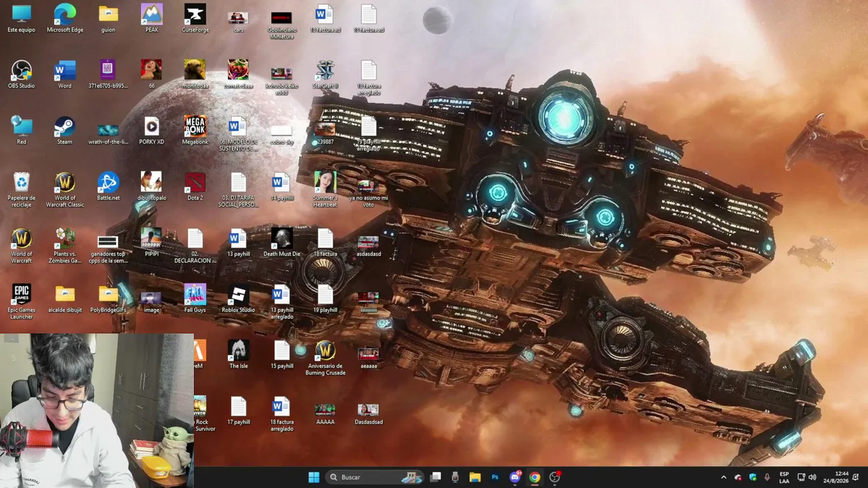868x488 pixels.
Task: Select the dibujitopalo image file
Action: point(151,186)
